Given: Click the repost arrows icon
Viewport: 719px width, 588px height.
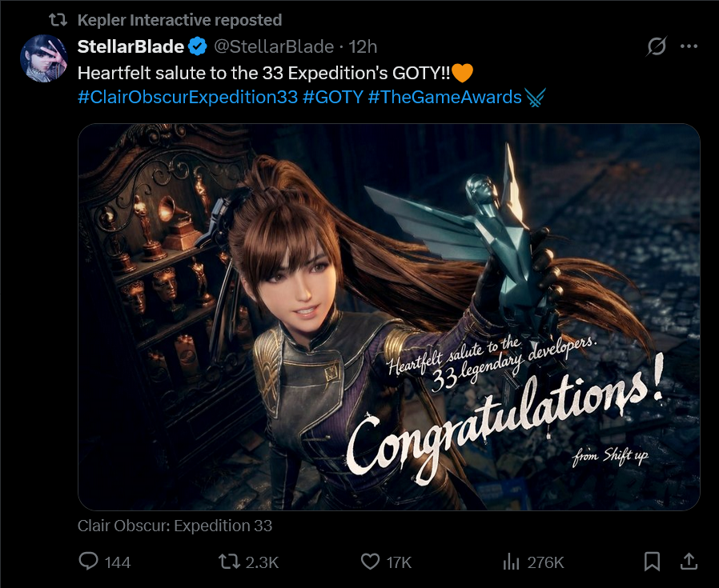Looking at the screenshot, I should (229, 562).
